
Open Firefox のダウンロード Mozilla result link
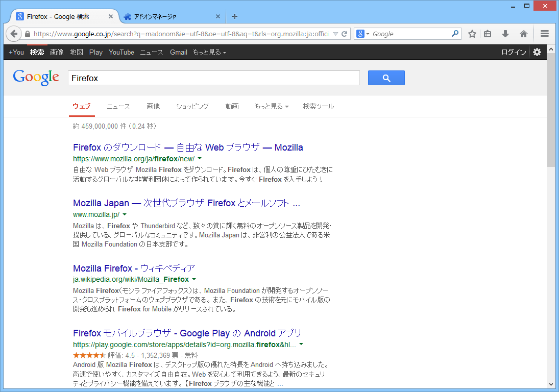click(188, 148)
